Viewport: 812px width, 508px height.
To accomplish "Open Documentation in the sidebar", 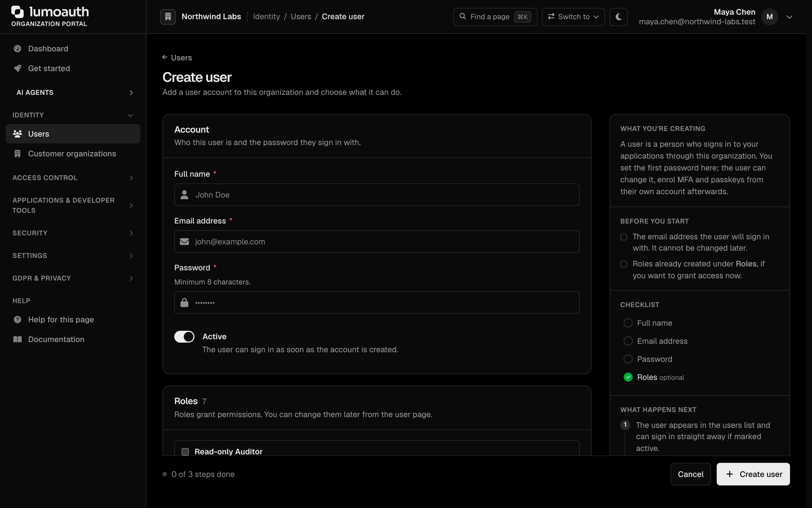I will click(73, 339).
